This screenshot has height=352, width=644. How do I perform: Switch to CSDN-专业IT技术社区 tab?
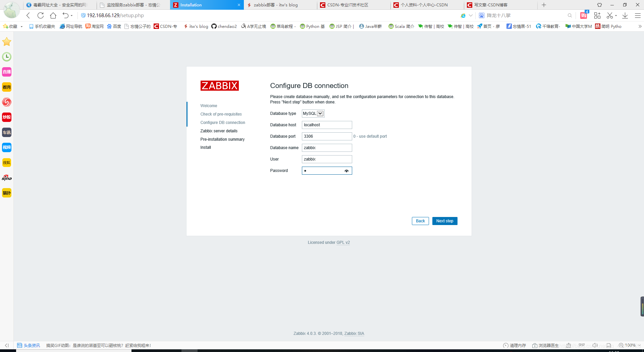coord(354,5)
